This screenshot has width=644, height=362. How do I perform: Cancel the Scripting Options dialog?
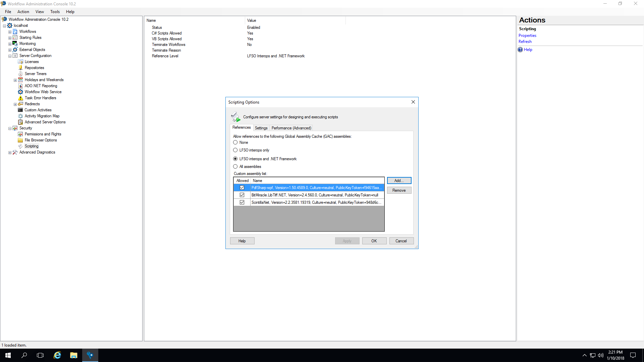pyautogui.click(x=401, y=241)
